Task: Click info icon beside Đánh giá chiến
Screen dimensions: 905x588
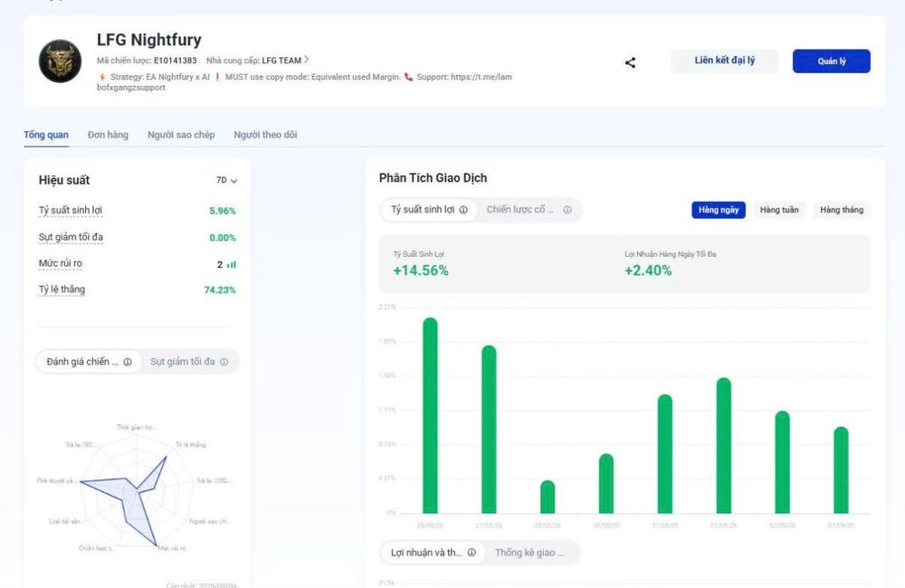Action: [128, 362]
